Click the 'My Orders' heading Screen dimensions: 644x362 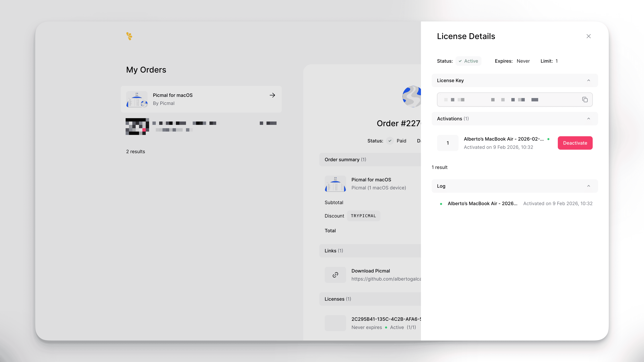146,70
